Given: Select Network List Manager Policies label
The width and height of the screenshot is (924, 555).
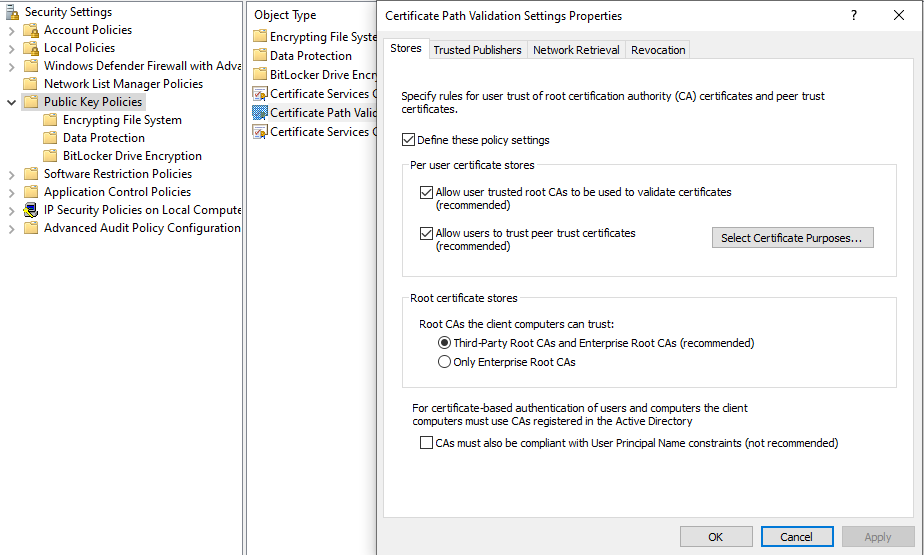Looking at the screenshot, I should (123, 84).
